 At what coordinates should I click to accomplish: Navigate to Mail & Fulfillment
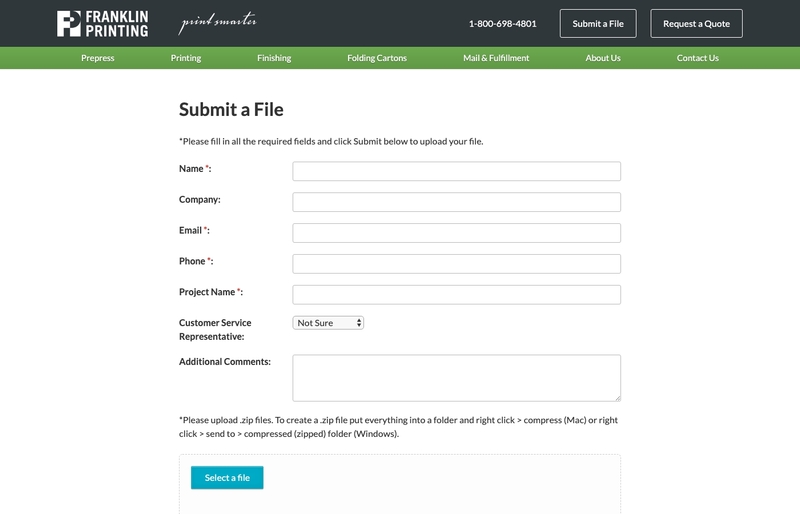point(496,58)
